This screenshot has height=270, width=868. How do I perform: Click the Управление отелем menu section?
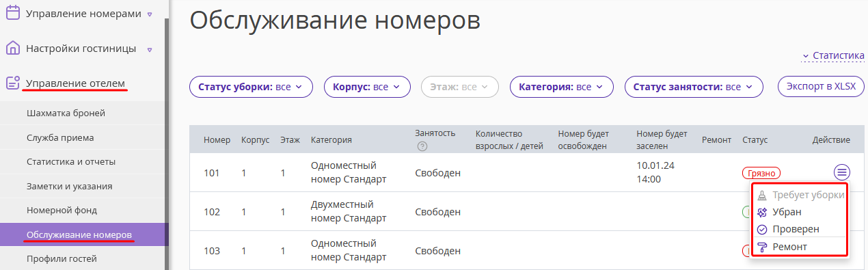pyautogui.click(x=75, y=83)
